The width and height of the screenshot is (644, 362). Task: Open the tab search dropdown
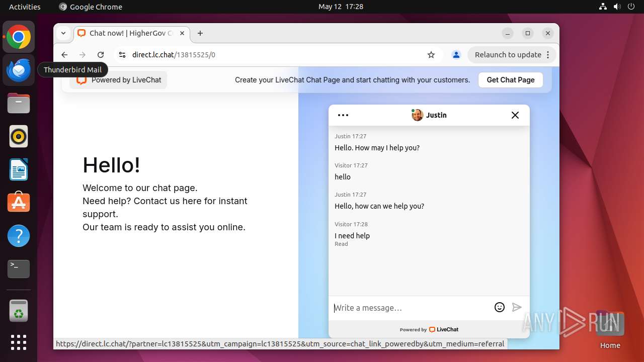click(x=63, y=33)
